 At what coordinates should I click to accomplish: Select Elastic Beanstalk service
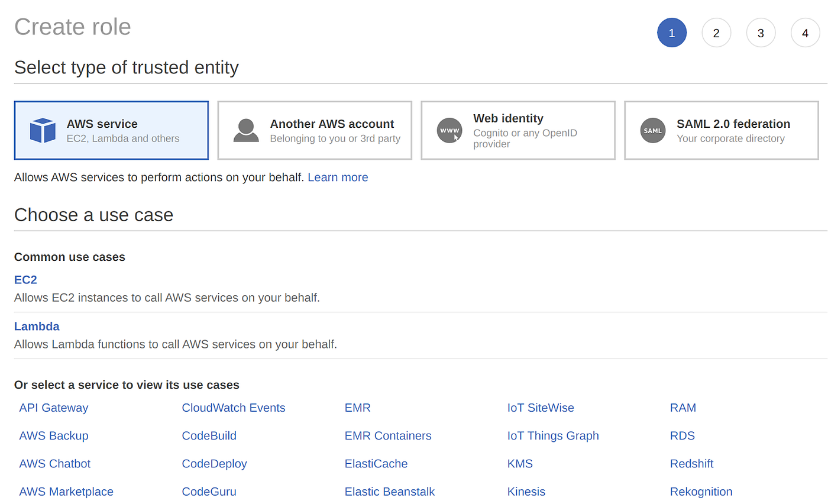390,492
